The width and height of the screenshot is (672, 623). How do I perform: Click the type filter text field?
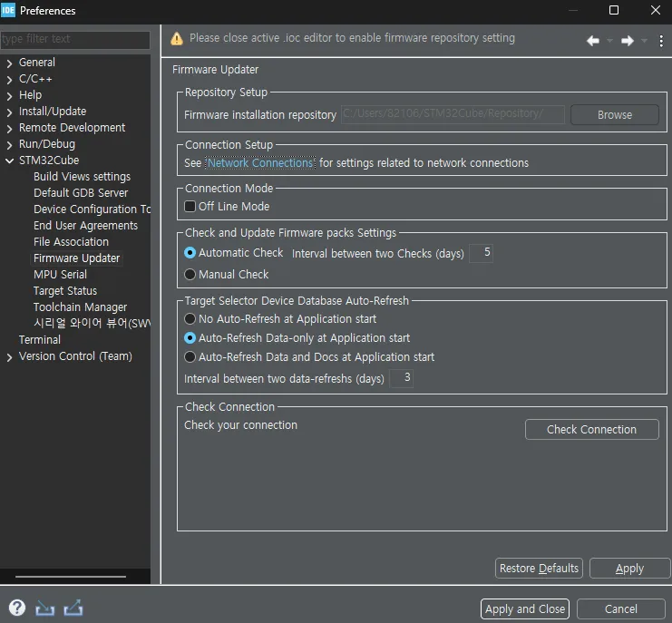tap(75, 40)
